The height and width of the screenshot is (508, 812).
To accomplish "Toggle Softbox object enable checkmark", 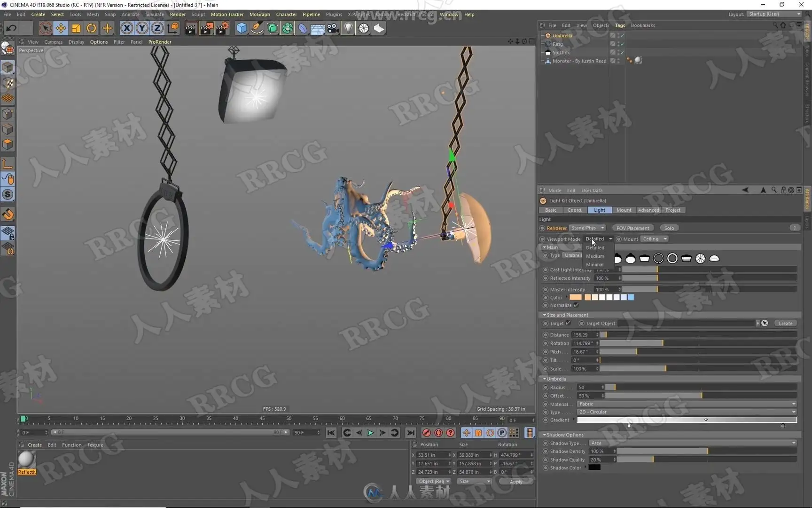I will (x=622, y=53).
